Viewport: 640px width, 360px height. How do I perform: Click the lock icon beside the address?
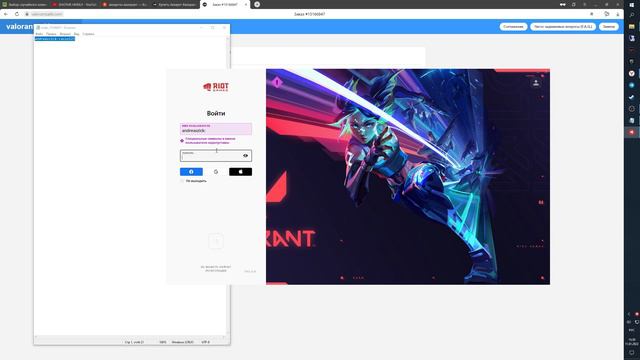click(27, 14)
